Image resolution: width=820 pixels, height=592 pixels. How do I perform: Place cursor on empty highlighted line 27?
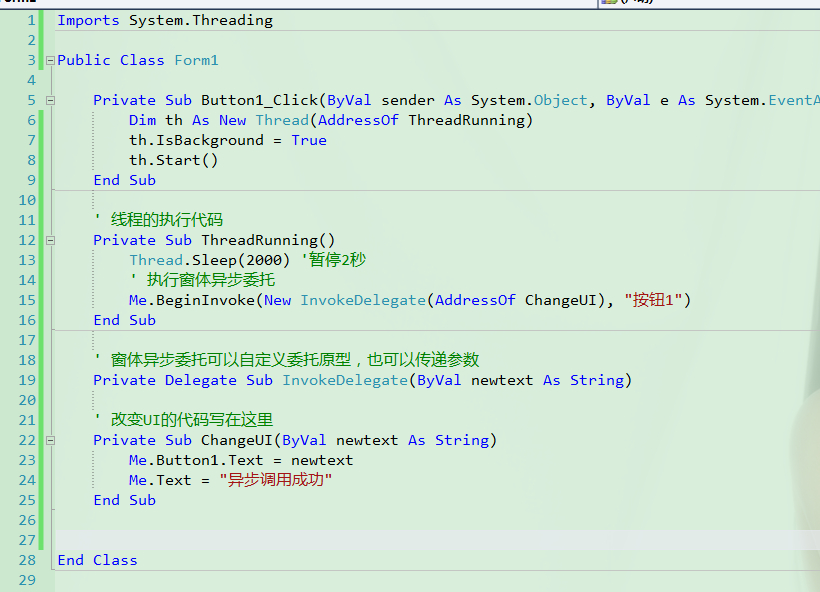(437, 540)
